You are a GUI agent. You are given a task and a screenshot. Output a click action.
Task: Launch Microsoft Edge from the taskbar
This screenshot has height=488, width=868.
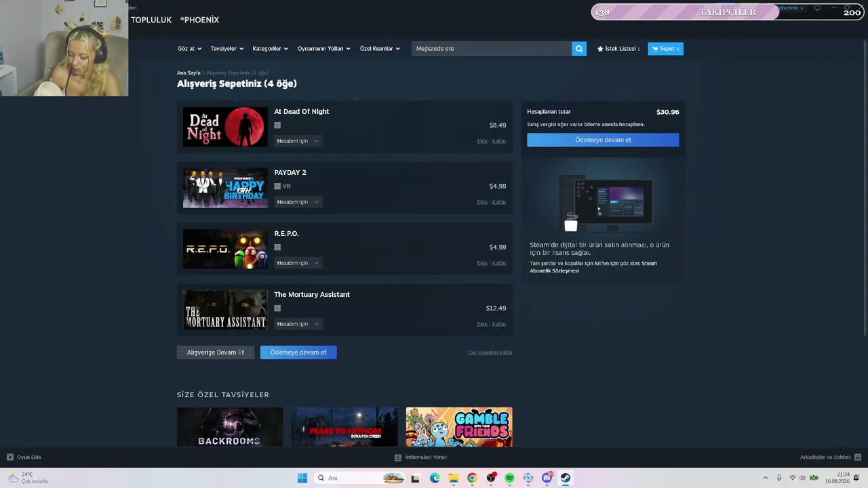pos(435,478)
